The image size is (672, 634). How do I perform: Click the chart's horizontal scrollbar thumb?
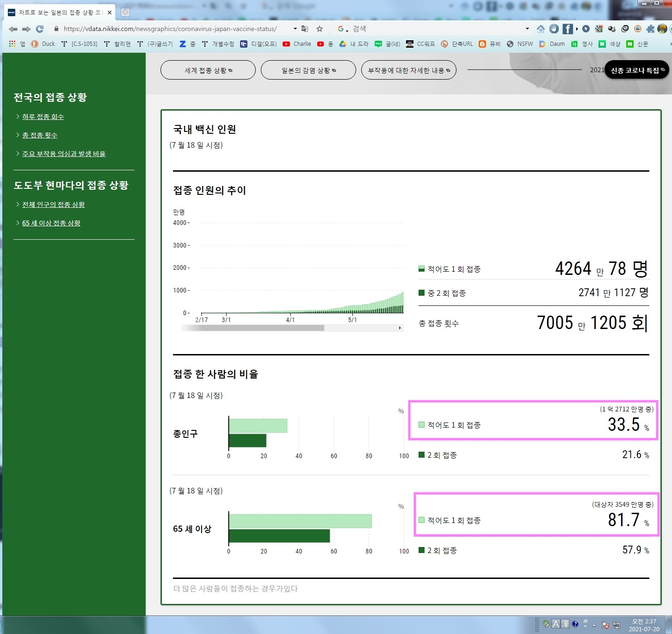coord(253,328)
